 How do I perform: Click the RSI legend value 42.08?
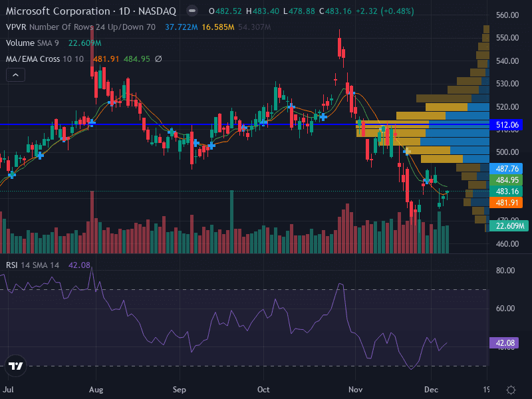pos(79,265)
